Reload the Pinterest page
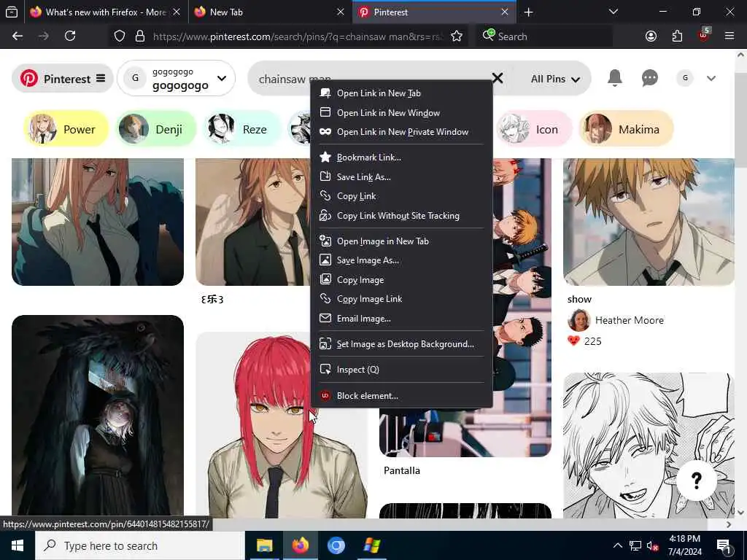The width and height of the screenshot is (747, 560). pos(70,36)
